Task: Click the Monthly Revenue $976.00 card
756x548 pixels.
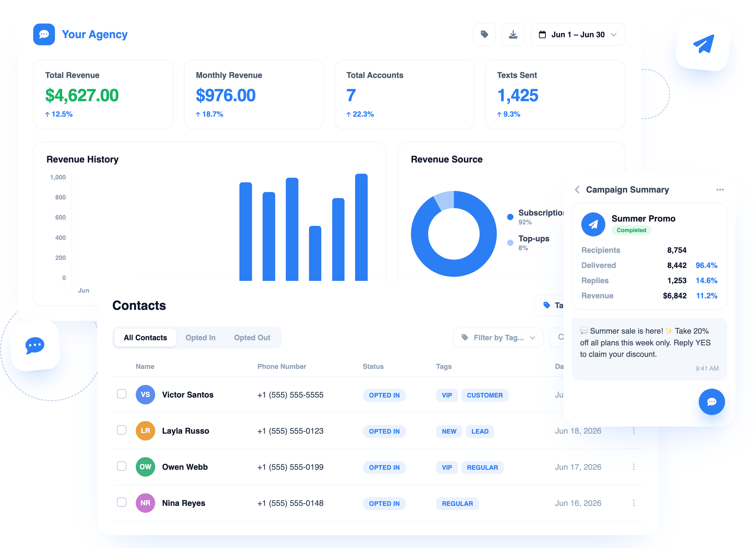Action: (254, 94)
